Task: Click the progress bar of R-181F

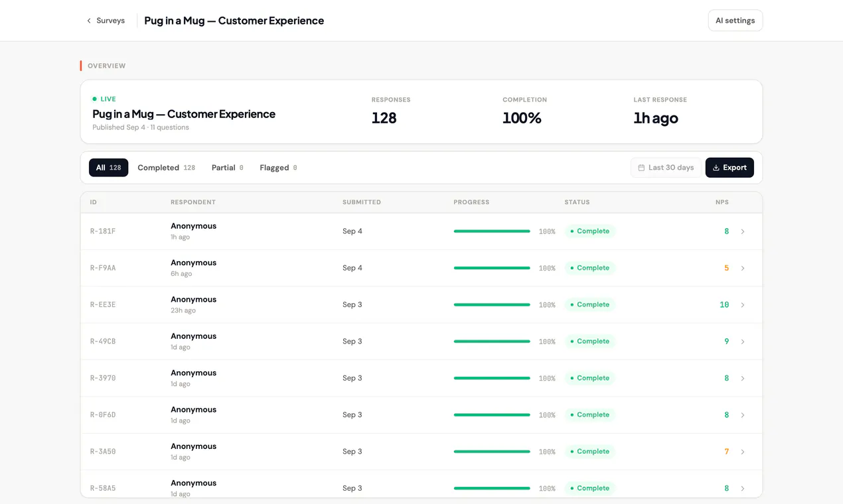Action: tap(492, 231)
